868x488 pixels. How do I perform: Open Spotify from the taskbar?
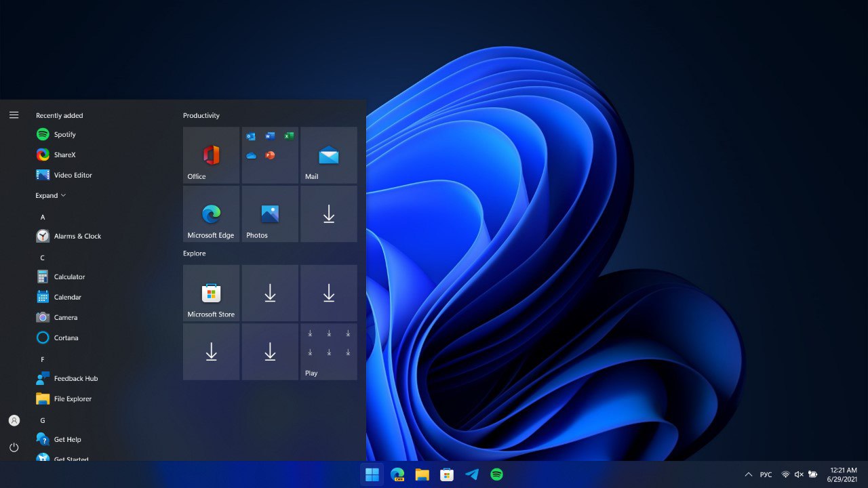click(x=496, y=474)
